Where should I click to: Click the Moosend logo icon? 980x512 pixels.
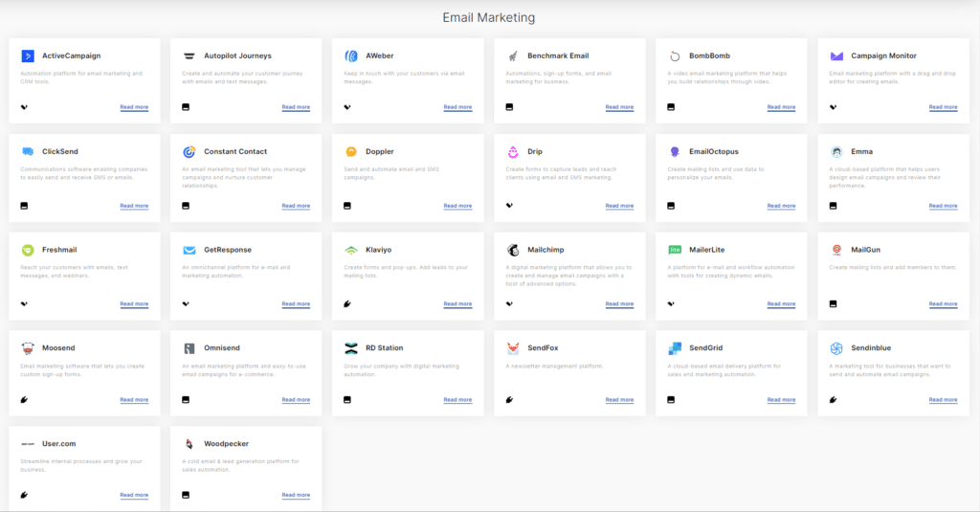[28, 348]
